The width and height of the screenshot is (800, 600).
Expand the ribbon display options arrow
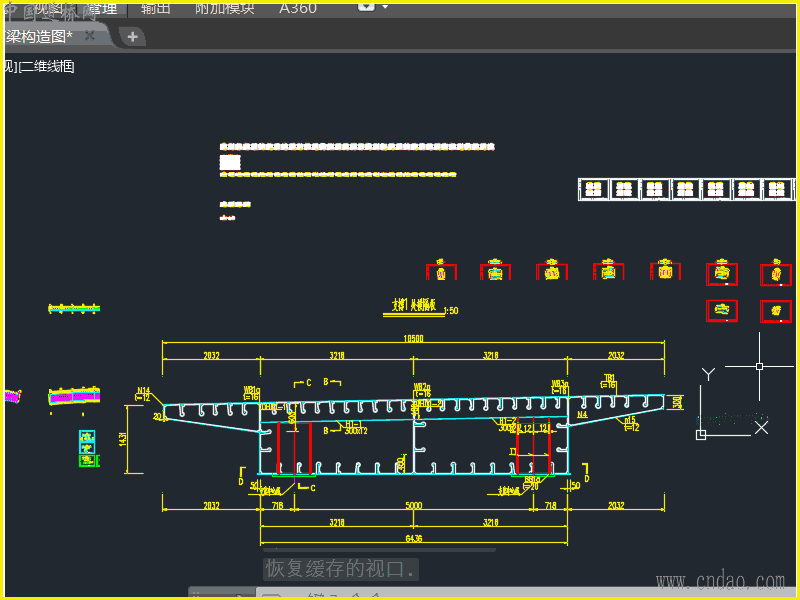click(385, 7)
